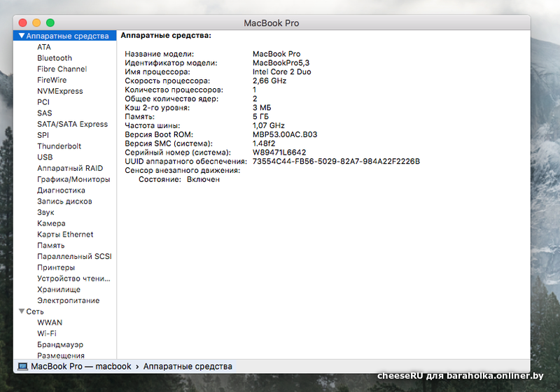This screenshot has width=560, height=392.
Task: Click L2 cache value 3 МБ
Action: point(262,108)
